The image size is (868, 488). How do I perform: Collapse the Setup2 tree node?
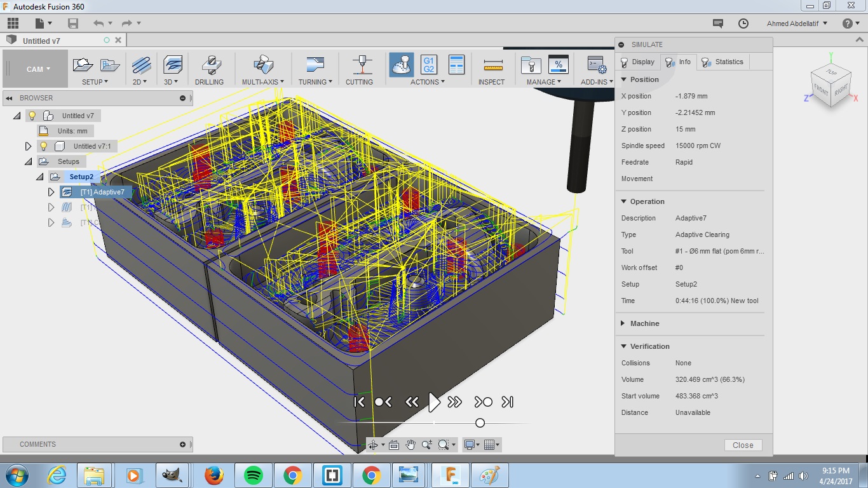coord(40,177)
